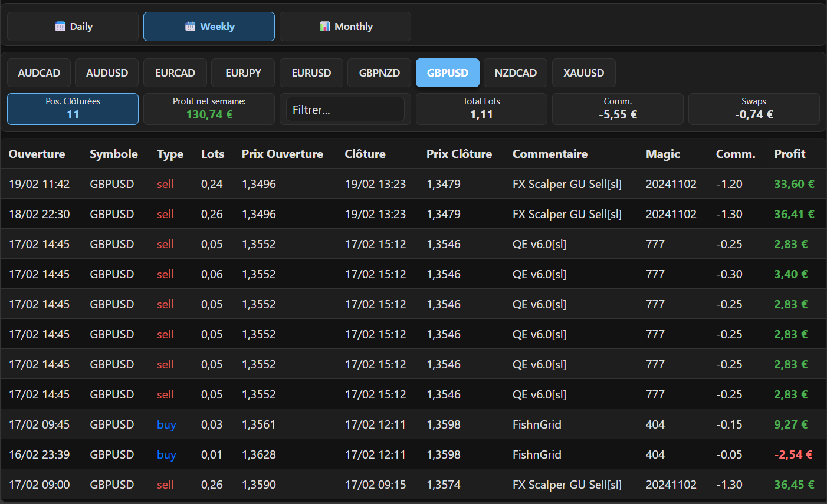Choose the EURJPY symbol button
Image resolution: width=827 pixels, height=504 pixels.
tap(243, 73)
